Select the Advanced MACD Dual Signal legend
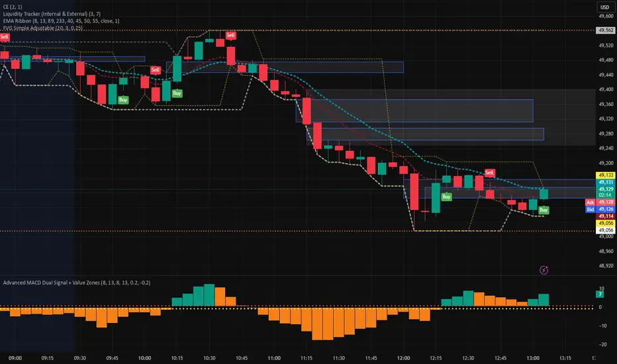Viewport: 617px width, 364px height. (x=77, y=283)
